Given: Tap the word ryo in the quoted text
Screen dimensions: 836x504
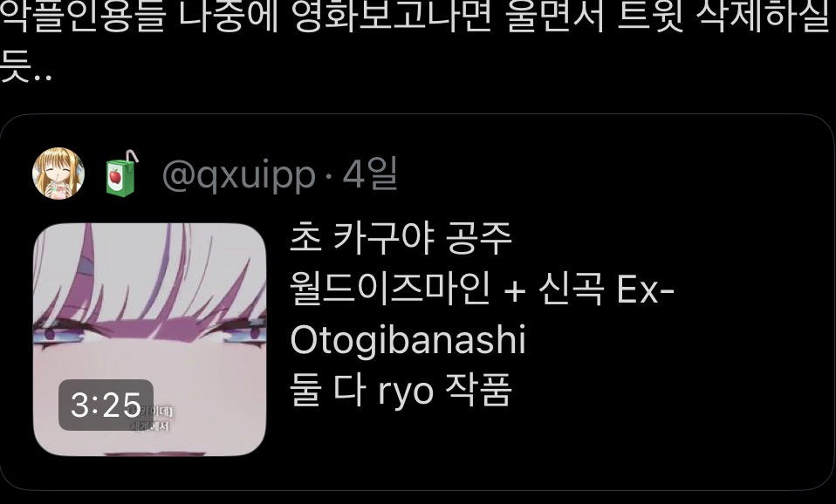Looking at the screenshot, I should [406, 392].
